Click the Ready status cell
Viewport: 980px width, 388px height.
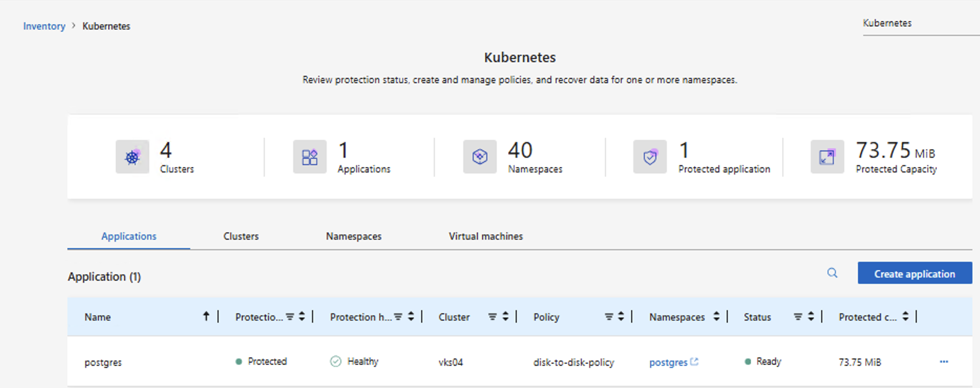coord(763,362)
